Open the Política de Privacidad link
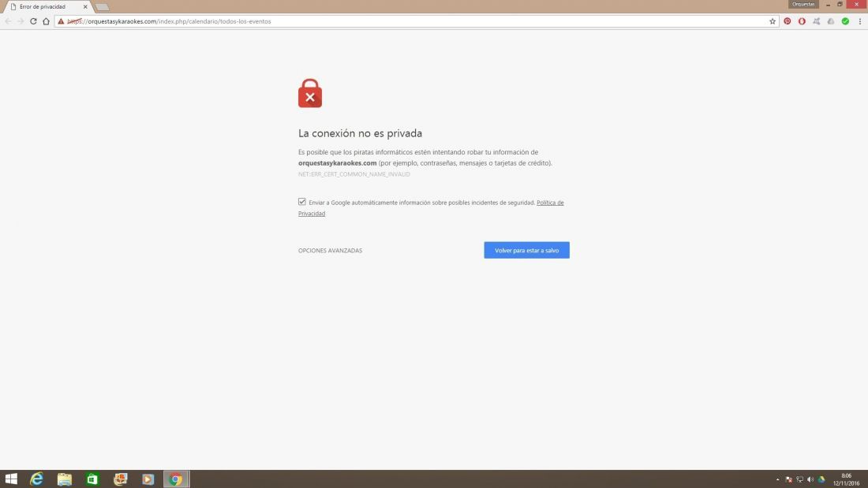868x488 pixels. 431,208
